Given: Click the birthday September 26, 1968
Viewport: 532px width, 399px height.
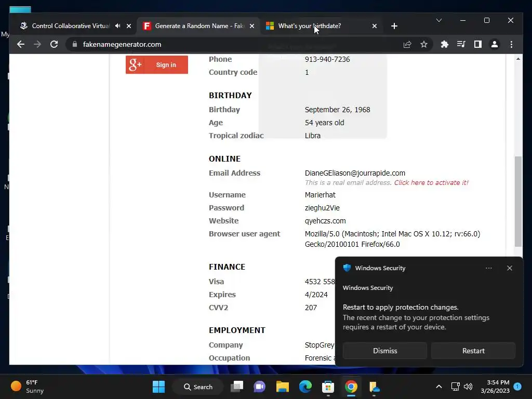Looking at the screenshot, I should [337, 110].
